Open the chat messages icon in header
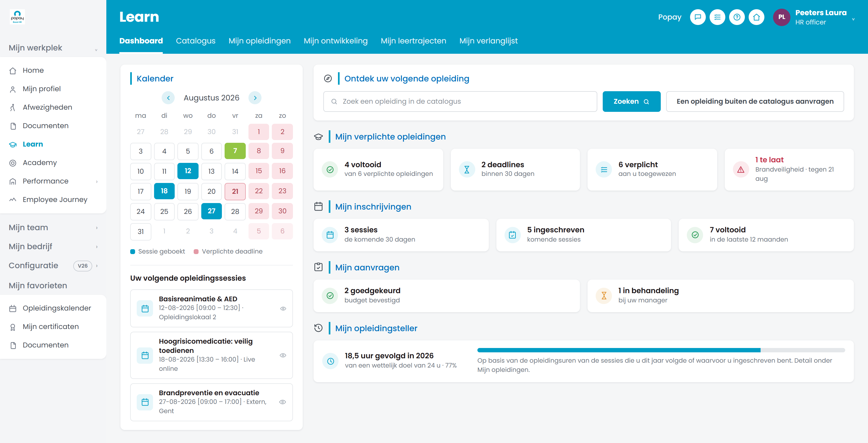The height and width of the screenshot is (443, 868). [697, 17]
